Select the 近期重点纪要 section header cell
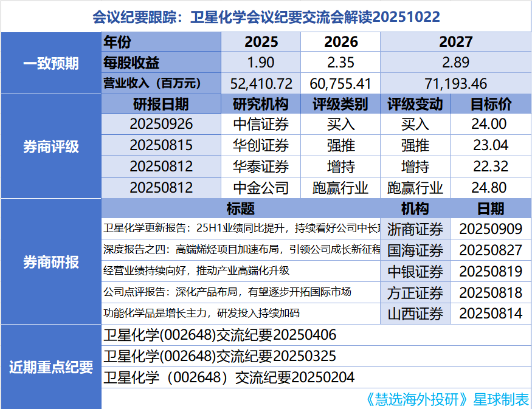The height and width of the screenshot is (409, 532). (51, 367)
